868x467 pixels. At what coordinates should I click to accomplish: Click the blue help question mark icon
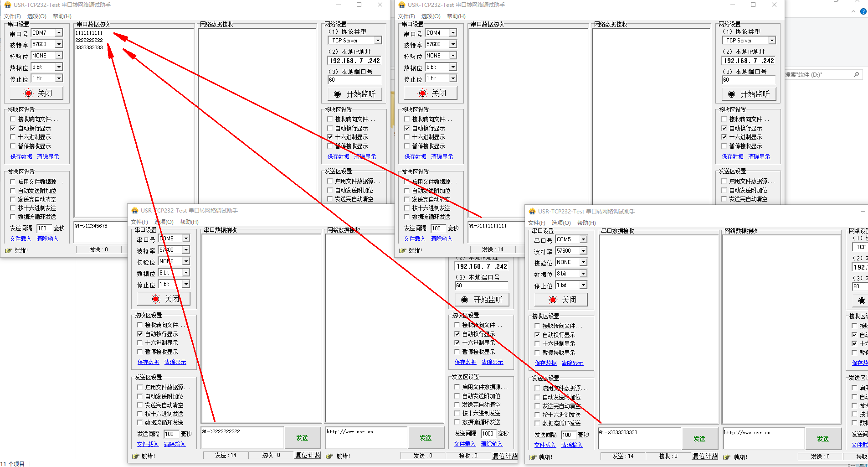pos(863,11)
